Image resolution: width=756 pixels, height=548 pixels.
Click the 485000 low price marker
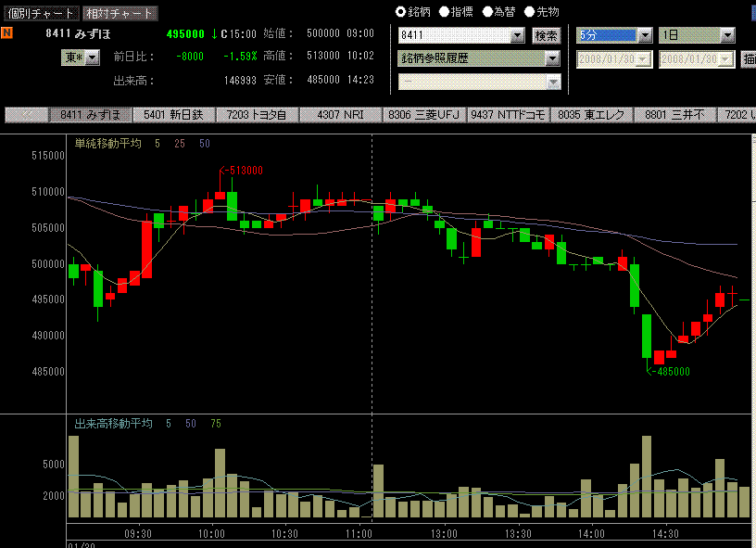668,372
